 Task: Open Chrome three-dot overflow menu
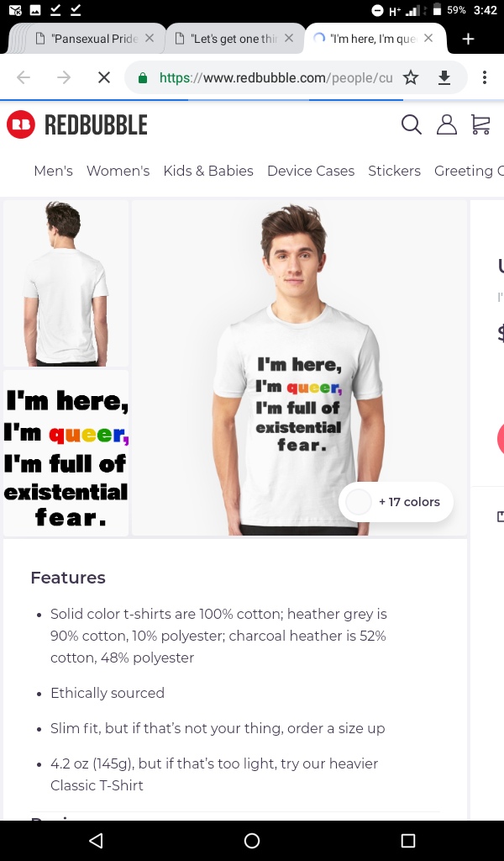[x=485, y=77]
